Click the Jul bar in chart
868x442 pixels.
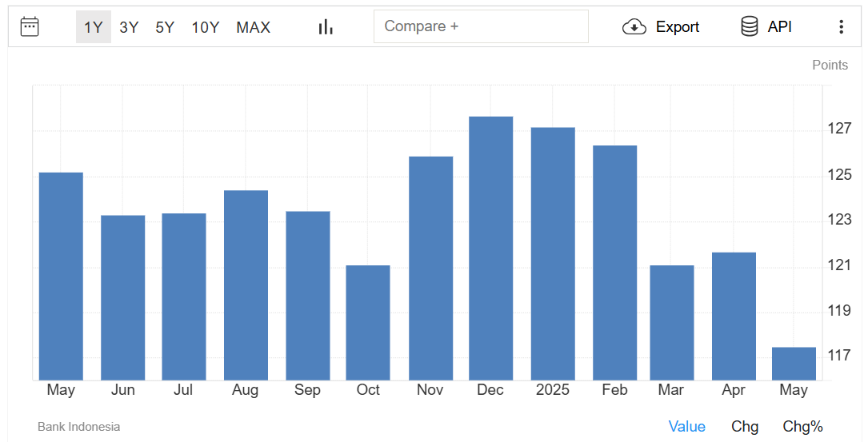(x=184, y=297)
